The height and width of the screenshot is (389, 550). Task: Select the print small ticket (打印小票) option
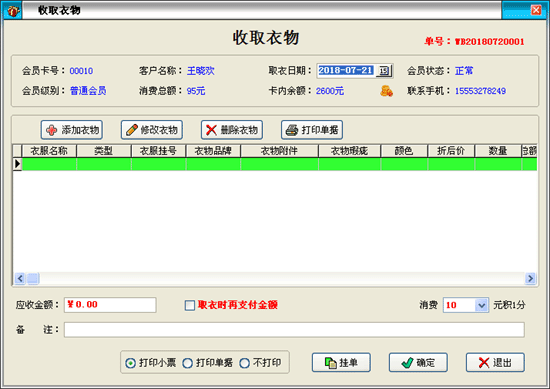click(x=130, y=363)
